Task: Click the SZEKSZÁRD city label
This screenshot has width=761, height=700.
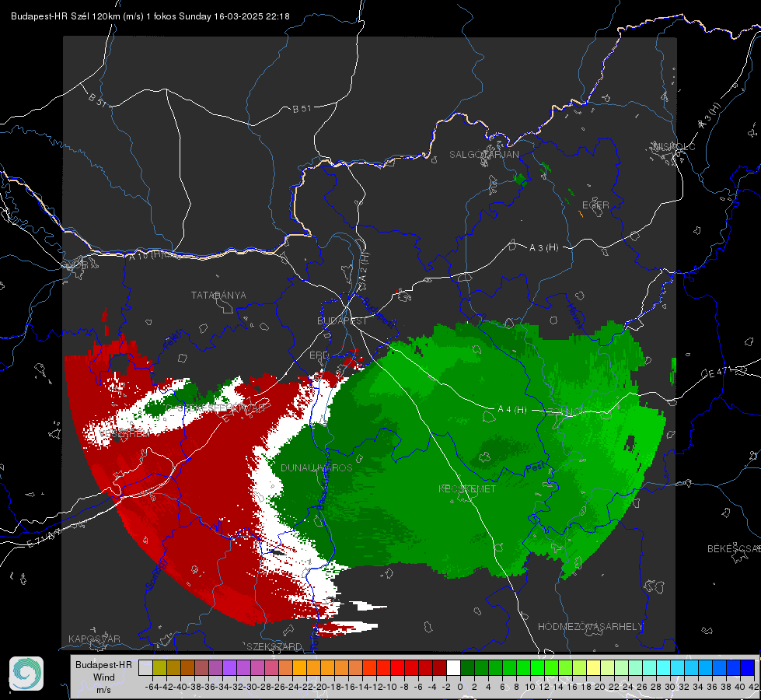Action: point(274,646)
